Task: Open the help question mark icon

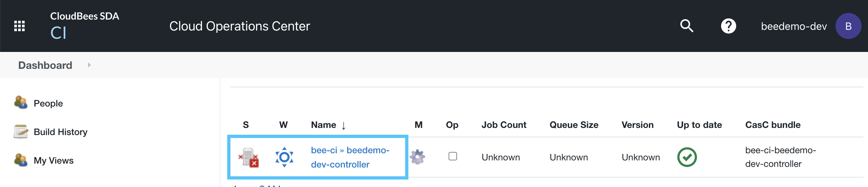Action: [x=728, y=26]
